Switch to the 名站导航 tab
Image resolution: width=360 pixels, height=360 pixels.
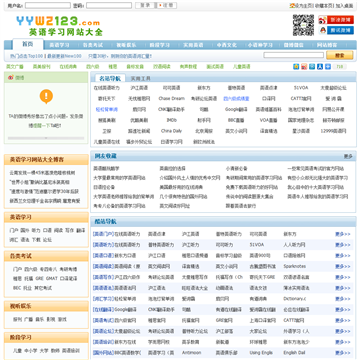pyautogui.click(x=110, y=78)
